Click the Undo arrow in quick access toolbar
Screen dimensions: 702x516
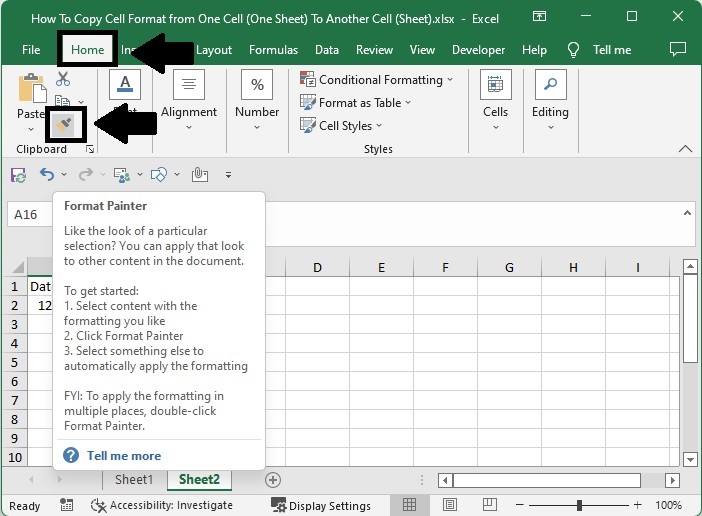[46, 174]
